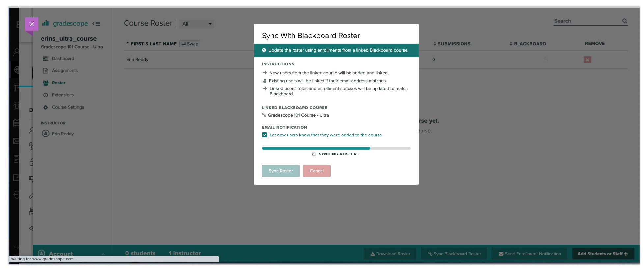Click Send Enrollment Notification button

[529, 254]
